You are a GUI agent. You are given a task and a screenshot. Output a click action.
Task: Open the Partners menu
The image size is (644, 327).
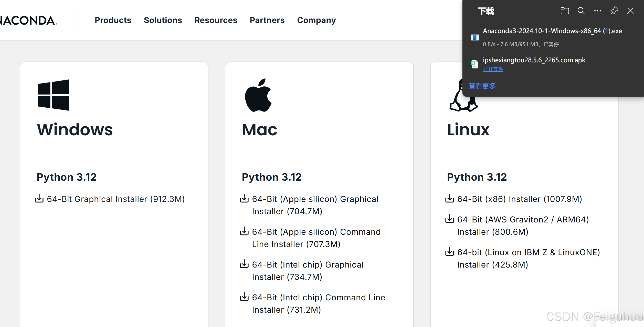(x=267, y=20)
